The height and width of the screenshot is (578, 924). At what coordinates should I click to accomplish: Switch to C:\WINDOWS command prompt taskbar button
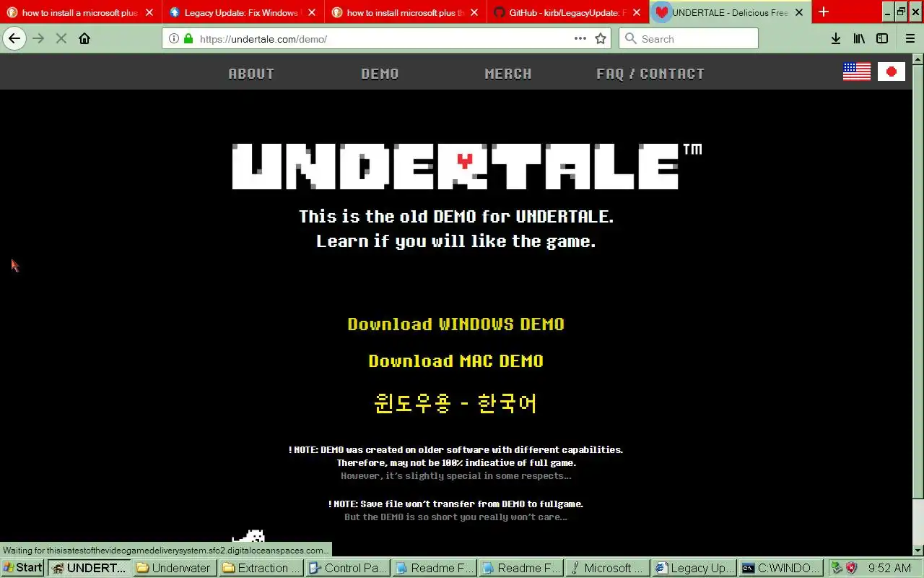[x=781, y=568]
